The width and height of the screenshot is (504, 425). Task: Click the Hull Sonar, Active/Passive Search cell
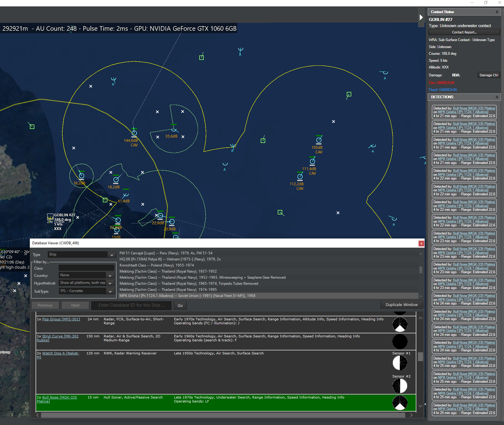click(133, 397)
